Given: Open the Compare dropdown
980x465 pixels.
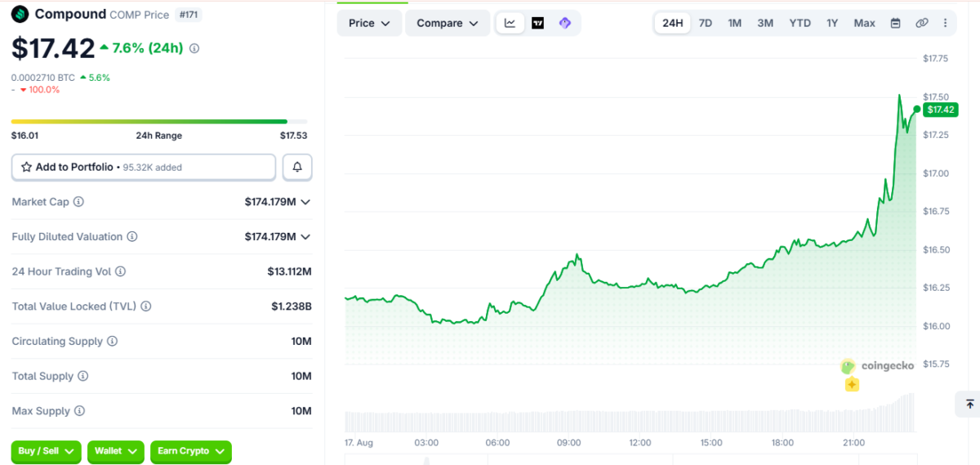Looking at the screenshot, I should [x=448, y=23].
